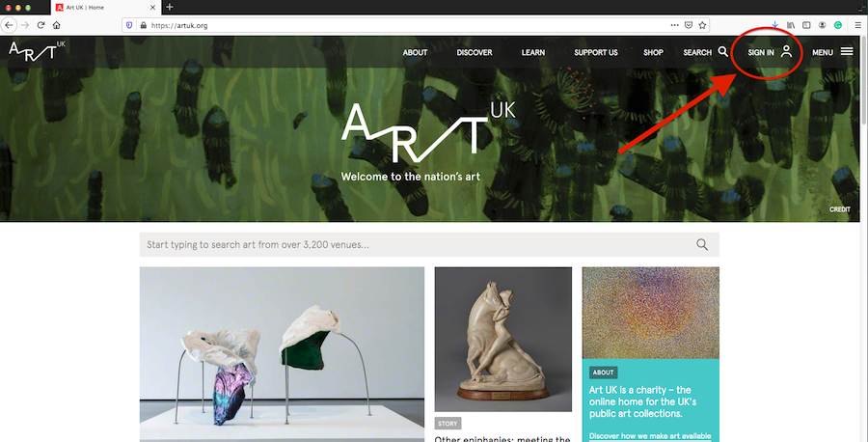Visit the SHOP link in the header
Screen dimensions: 868x442
653,53
